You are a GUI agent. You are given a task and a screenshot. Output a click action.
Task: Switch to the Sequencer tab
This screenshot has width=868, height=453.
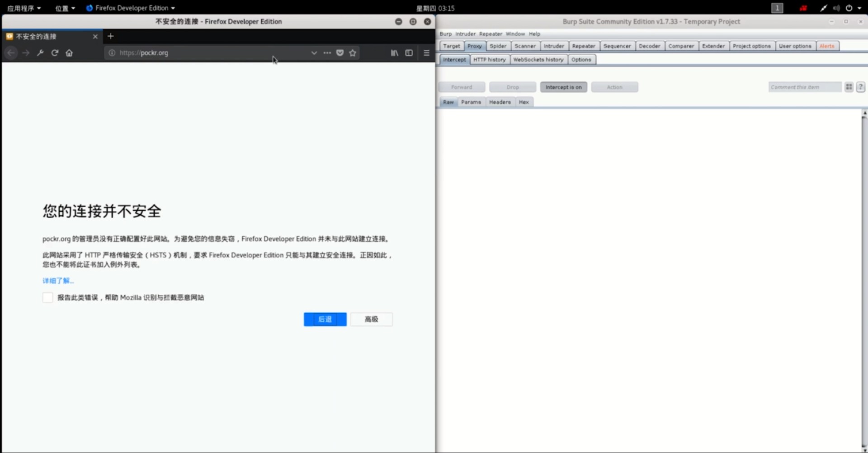(617, 46)
